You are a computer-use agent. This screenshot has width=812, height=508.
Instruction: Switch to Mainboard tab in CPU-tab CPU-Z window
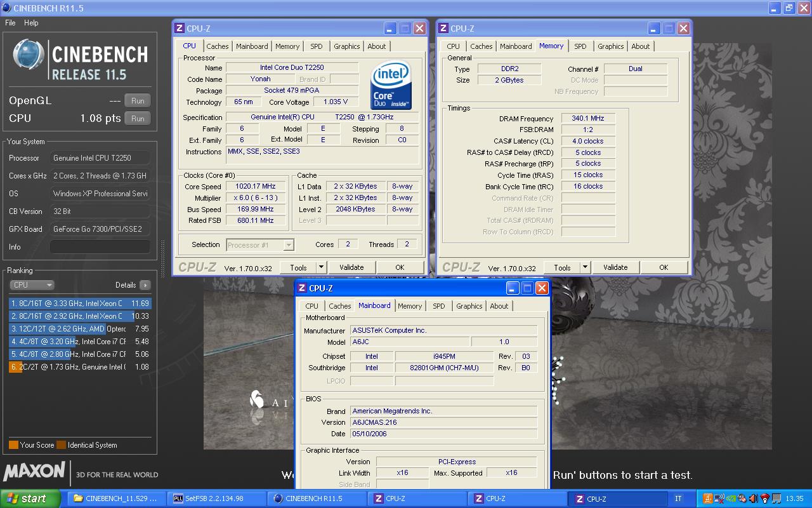[x=252, y=46]
